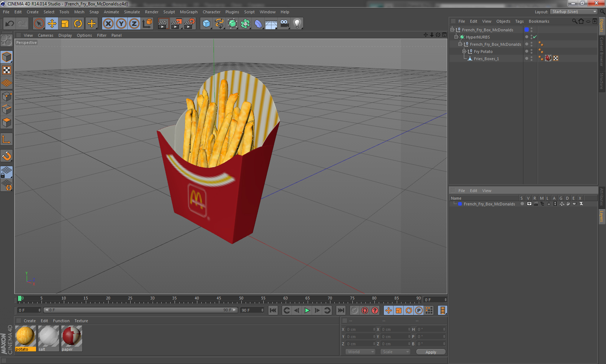Screen dimensions: 606x364
Task: Open material manager Texture menu
Action: click(81, 321)
